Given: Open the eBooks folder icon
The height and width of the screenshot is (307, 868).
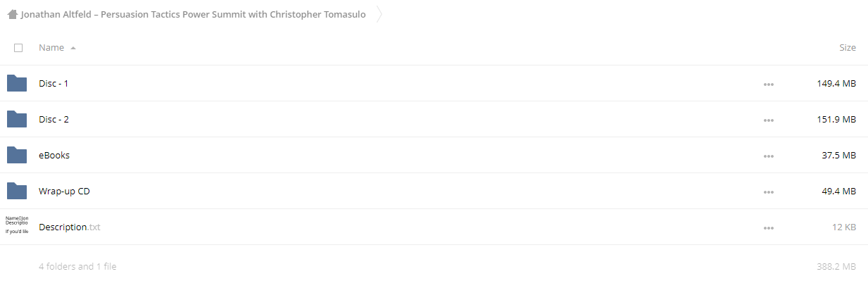Looking at the screenshot, I should click(x=17, y=155).
